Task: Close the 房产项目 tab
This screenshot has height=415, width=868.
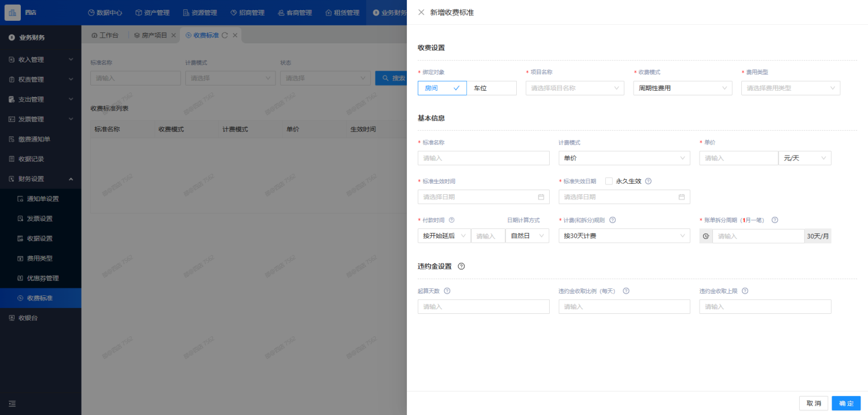Action: coord(173,35)
